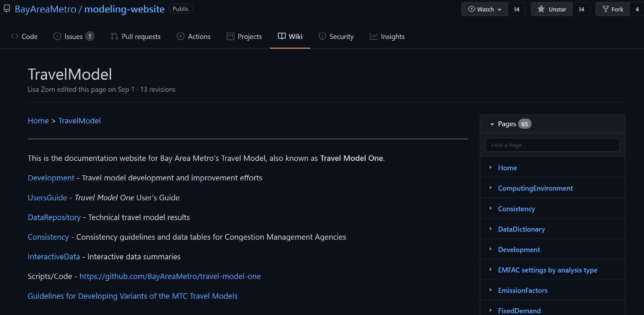Expand the Home page entry in sidebar
This screenshot has height=315, width=644.
click(x=490, y=167)
